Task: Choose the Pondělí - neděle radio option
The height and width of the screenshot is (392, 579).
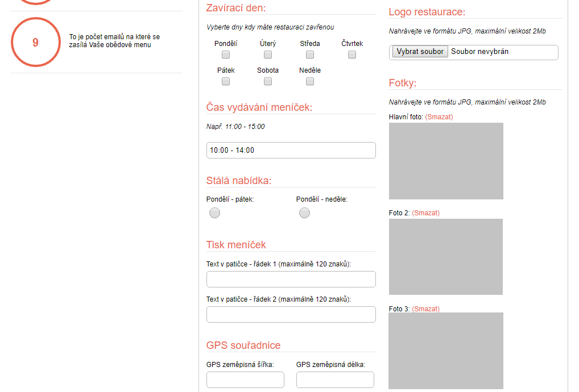Action: (x=305, y=213)
